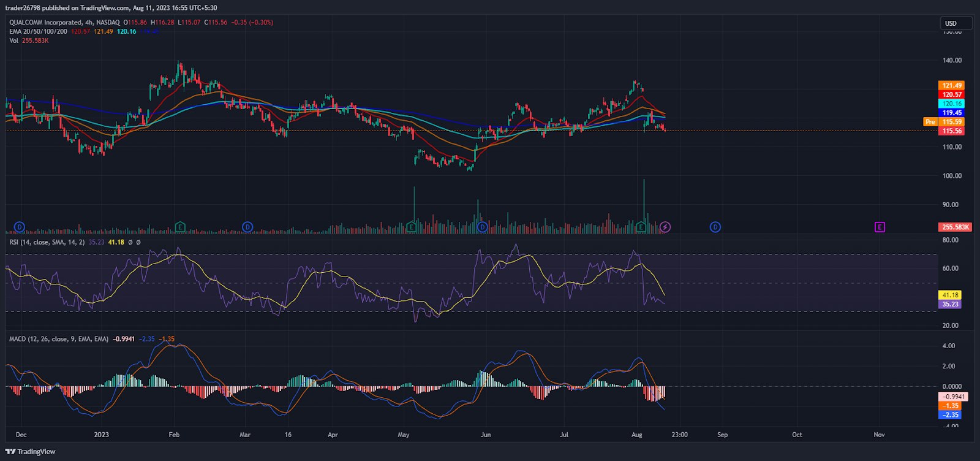The width and height of the screenshot is (980, 461).
Task: Click the Oct label on time axis
Action: [x=797, y=435]
